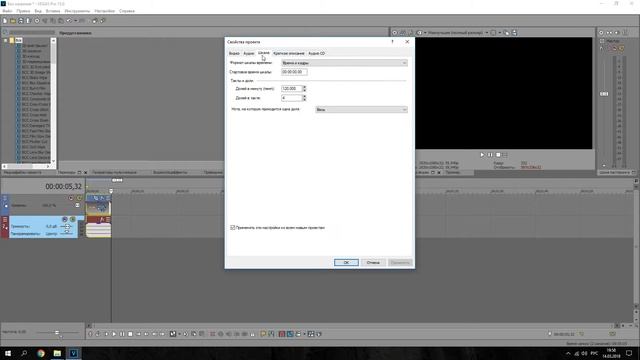640x360 pixels.
Task: Adjust the master bus volume fader
Action: 604,94
